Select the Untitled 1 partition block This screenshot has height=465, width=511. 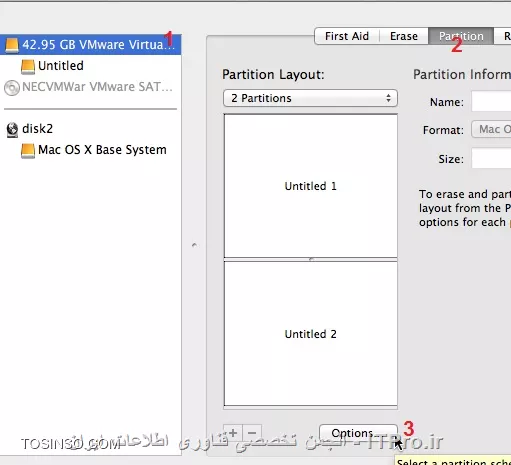point(311,186)
